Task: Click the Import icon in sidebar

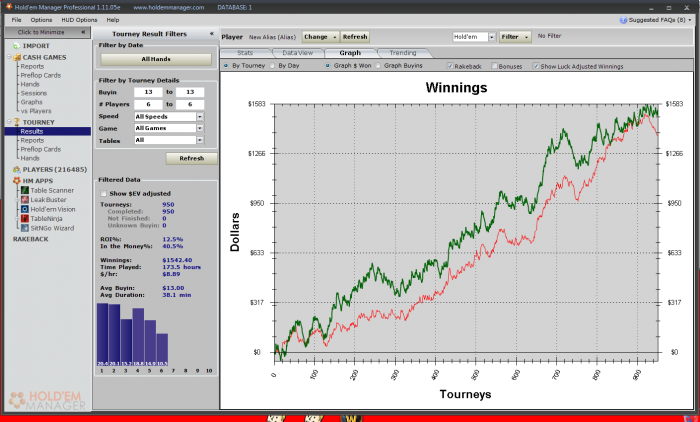Action: point(17,46)
